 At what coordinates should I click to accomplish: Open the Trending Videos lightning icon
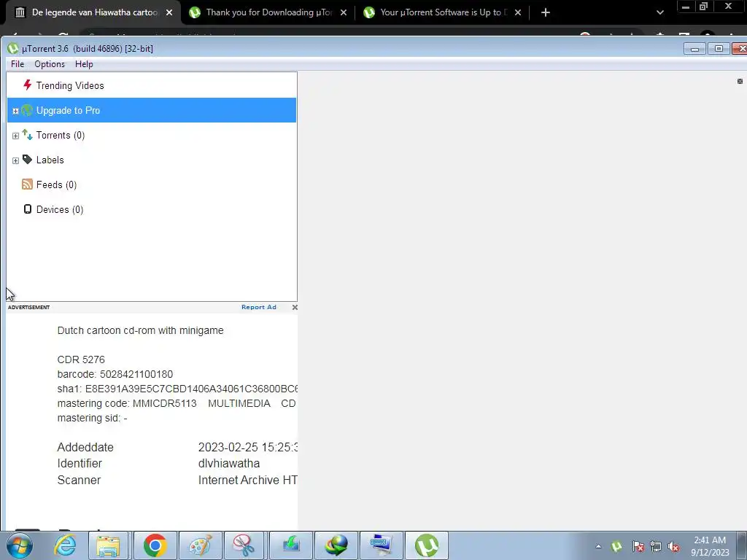tap(27, 85)
